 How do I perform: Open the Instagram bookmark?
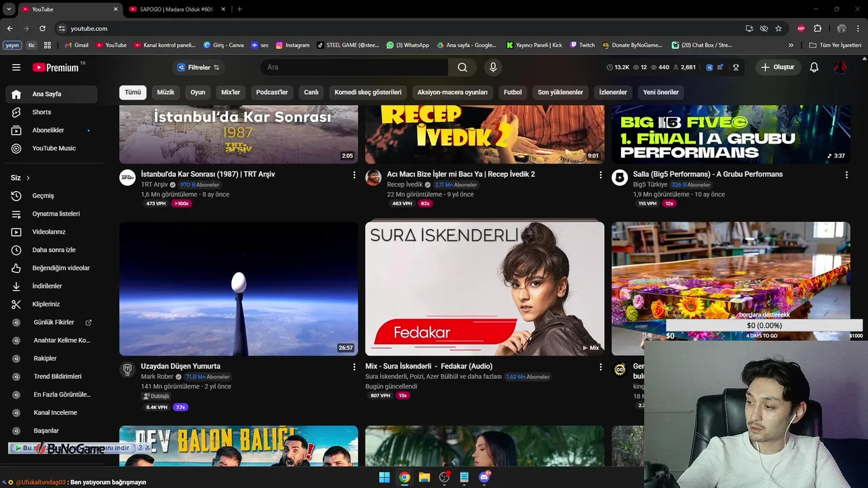[x=292, y=45]
